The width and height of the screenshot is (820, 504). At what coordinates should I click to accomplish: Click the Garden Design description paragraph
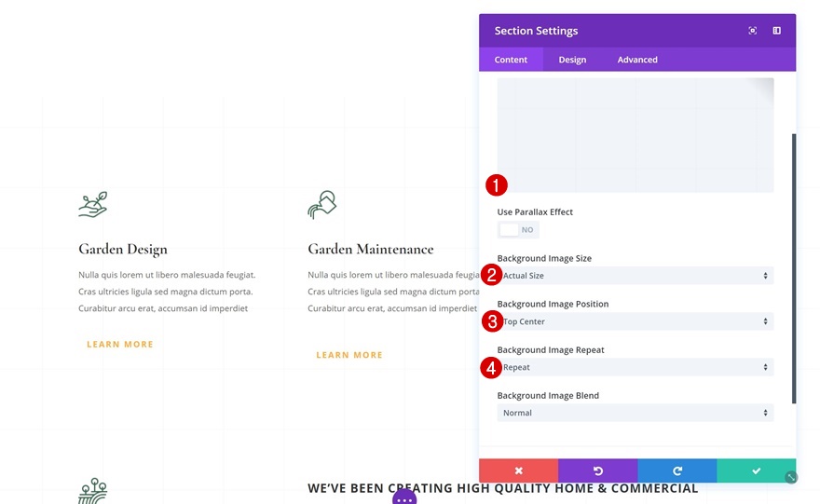(168, 292)
